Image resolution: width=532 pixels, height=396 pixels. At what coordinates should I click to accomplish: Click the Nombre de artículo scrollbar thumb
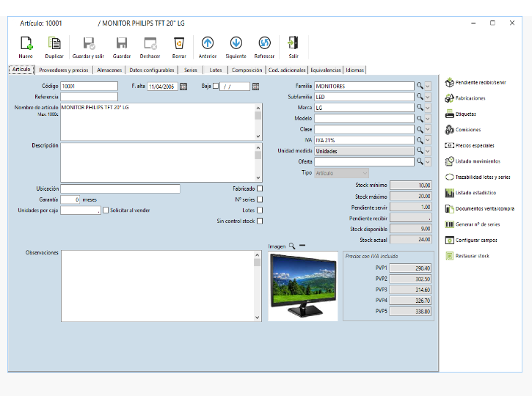point(258,116)
